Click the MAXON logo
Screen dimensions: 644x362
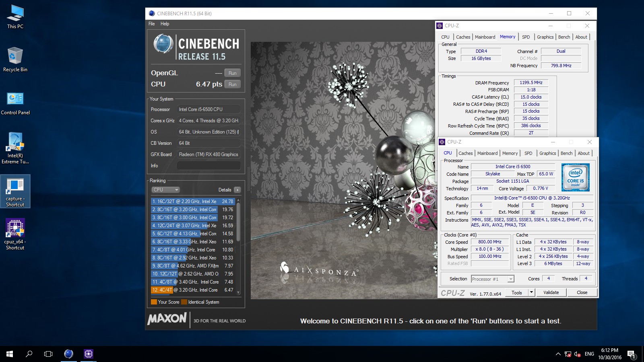(167, 319)
